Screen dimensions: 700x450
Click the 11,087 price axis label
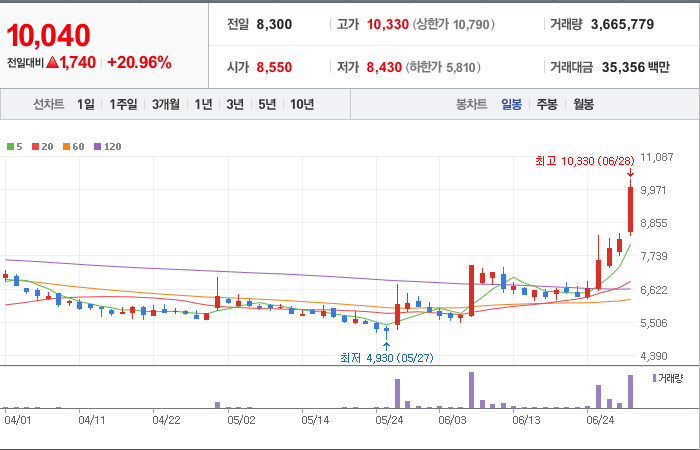click(656, 157)
